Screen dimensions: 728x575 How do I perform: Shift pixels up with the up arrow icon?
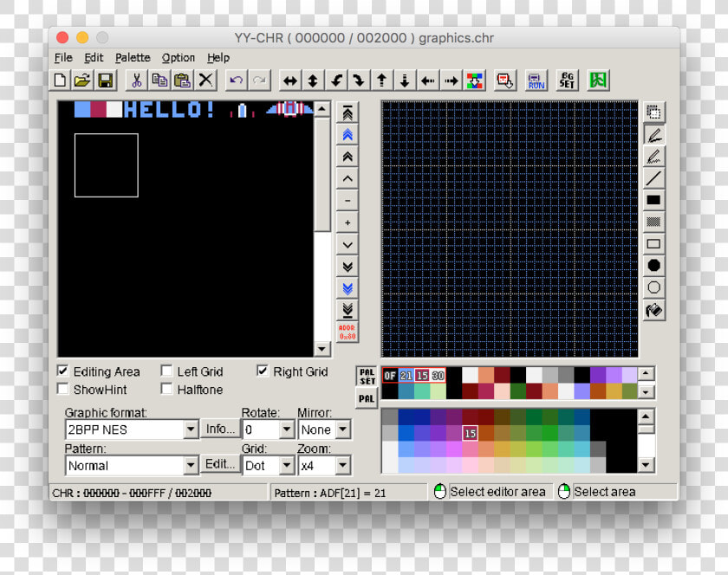tap(381, 81)
